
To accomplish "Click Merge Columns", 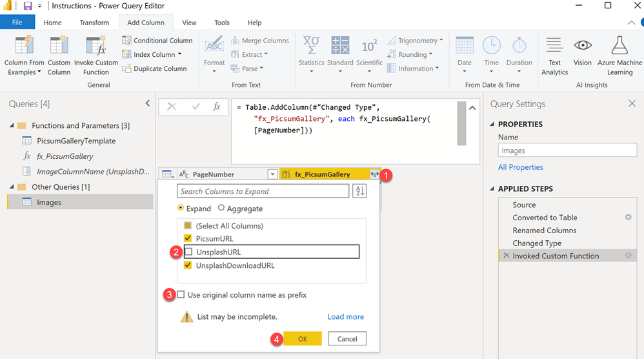I will click(259, 40).
